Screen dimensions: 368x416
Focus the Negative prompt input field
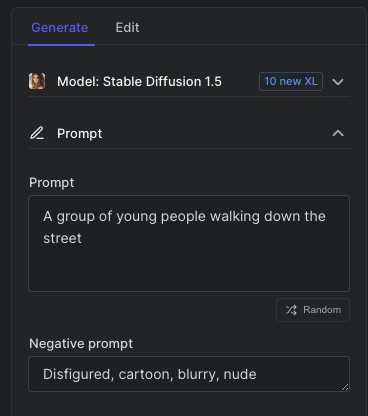(189, 374)
